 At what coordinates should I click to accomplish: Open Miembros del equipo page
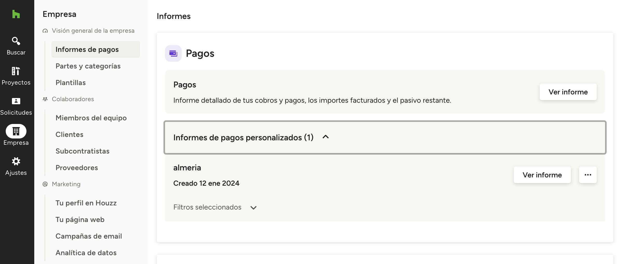91,118
